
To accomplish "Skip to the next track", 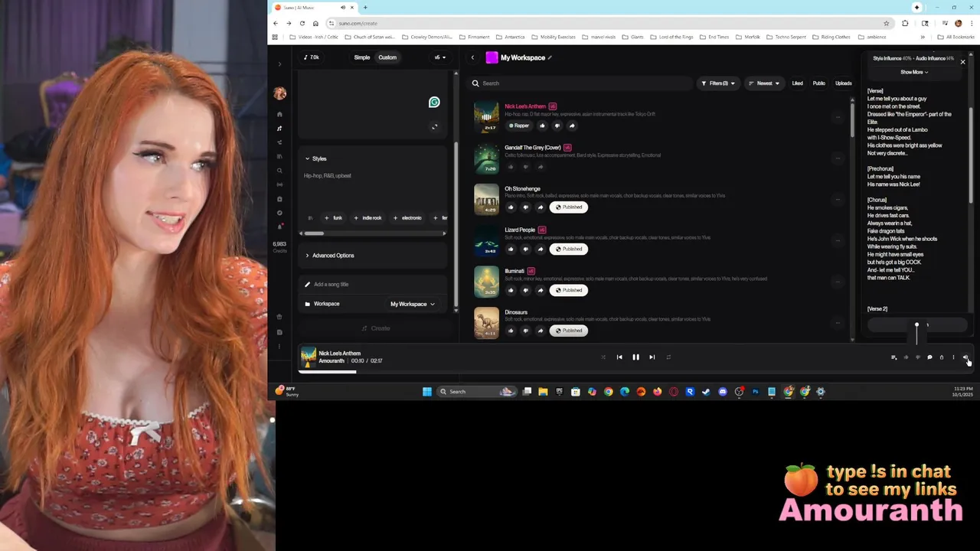I will [x=652, y=357].
